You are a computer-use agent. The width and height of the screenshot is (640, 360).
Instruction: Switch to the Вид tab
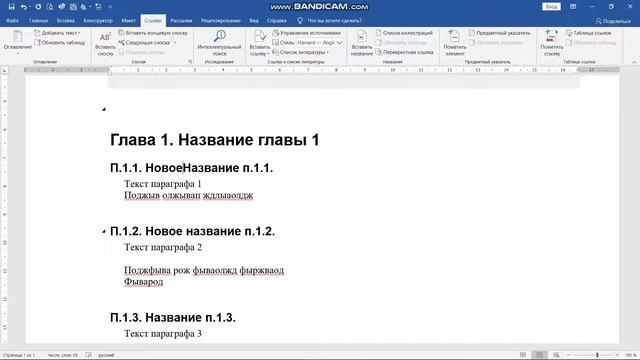tap(254, 20)
